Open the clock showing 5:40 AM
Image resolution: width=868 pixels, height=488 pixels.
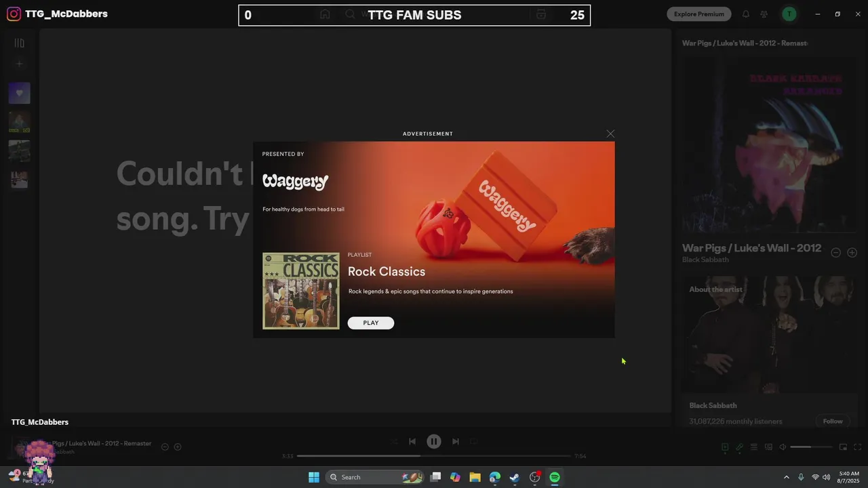[849, 477]
